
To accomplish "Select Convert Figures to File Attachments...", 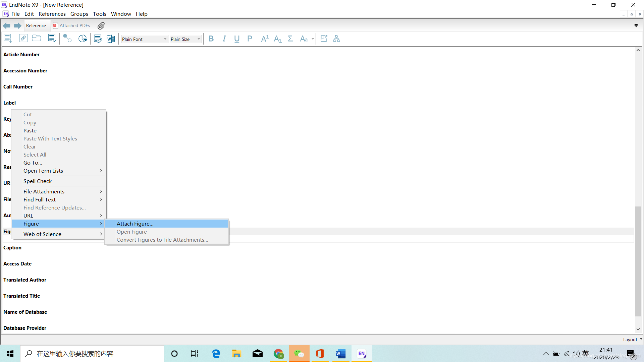I will pyautogui.click(x=167, y=240).
